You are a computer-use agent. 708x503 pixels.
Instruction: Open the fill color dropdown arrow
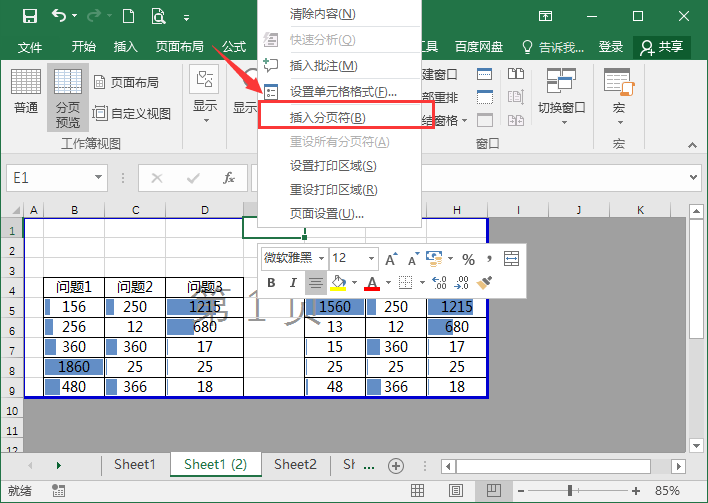(354, 283)
